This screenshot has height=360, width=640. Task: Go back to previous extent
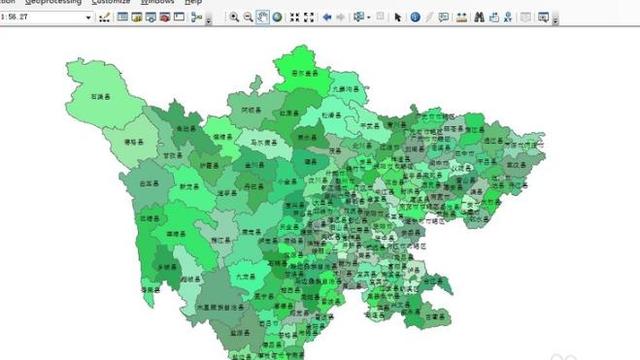(327, 17)
